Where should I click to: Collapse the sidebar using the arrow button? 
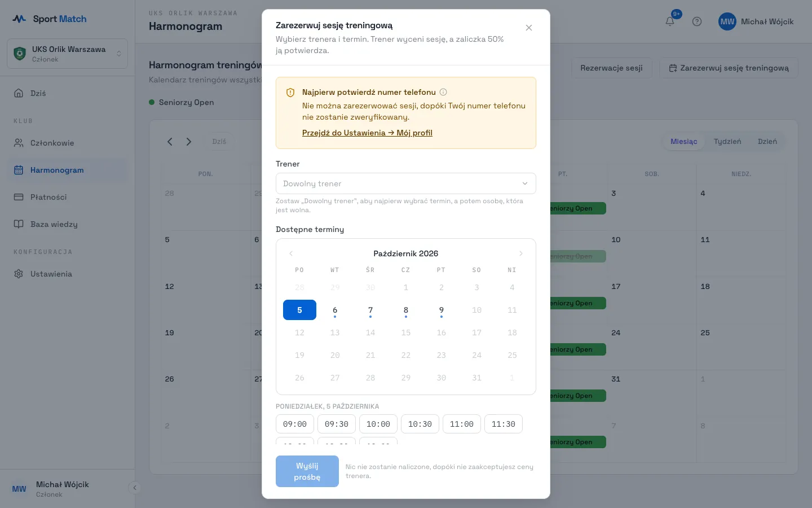click(x=134, y=488)
